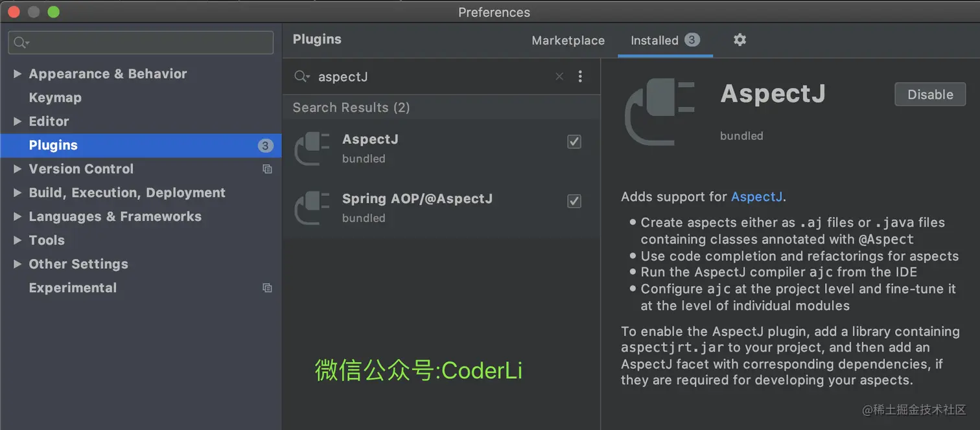Click the copy icon next to Version Control
This screenshot has width=980, height=430.
click(x=267, y=168)
